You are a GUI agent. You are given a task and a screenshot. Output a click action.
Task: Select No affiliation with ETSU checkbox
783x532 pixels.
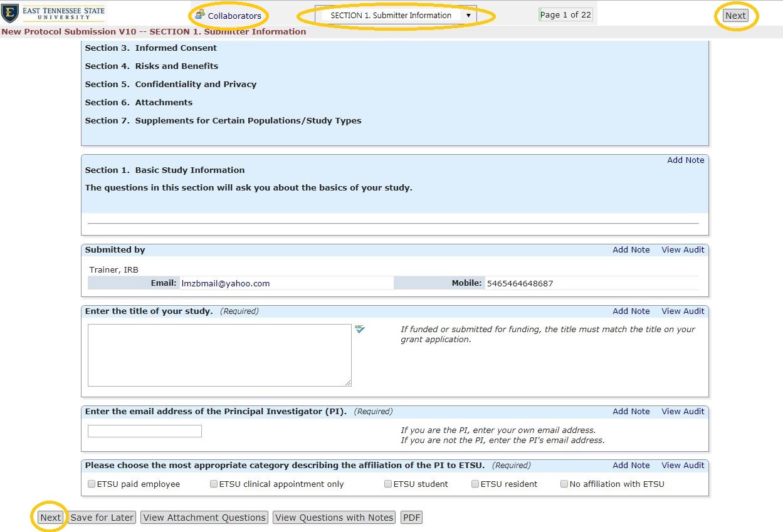[564, 484]
